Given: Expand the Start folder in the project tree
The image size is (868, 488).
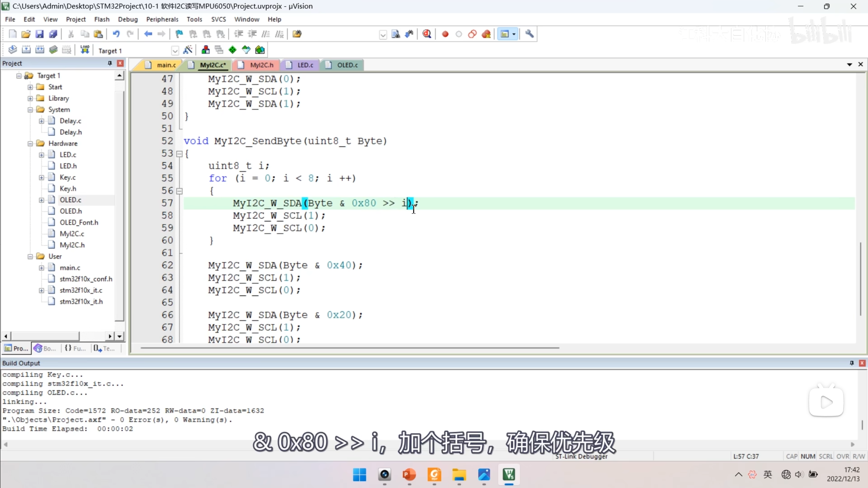Looking at the screenshot, I should (30, 87).
